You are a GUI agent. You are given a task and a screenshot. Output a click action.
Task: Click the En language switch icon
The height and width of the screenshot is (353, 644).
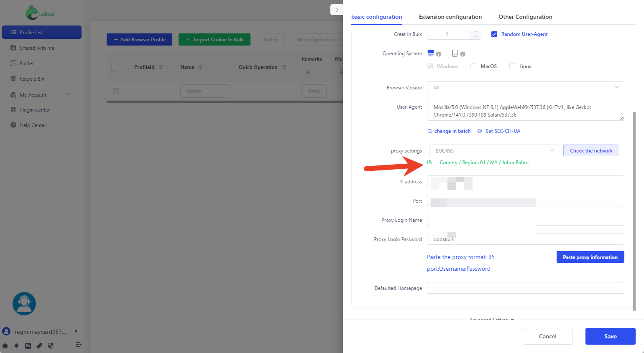(x=28, y=345)
